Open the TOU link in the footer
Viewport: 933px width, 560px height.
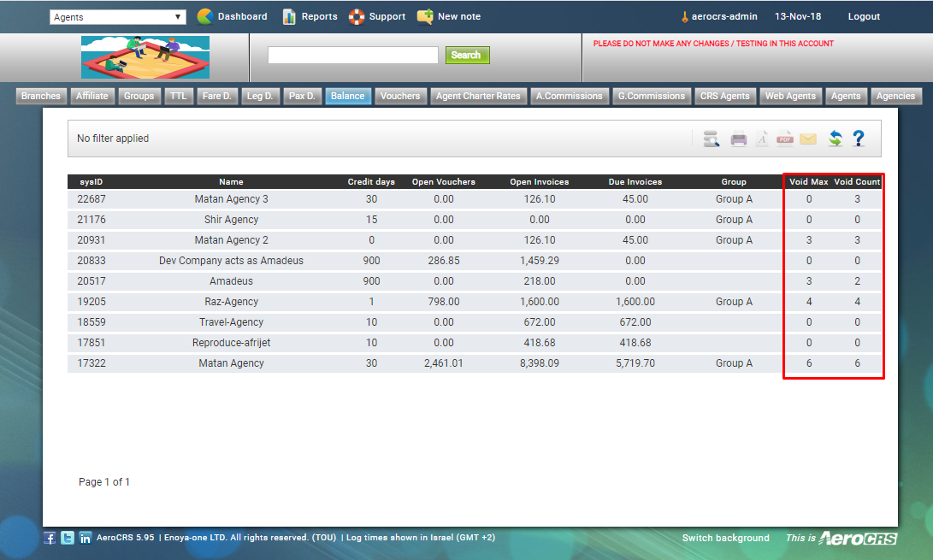point(325,538)
